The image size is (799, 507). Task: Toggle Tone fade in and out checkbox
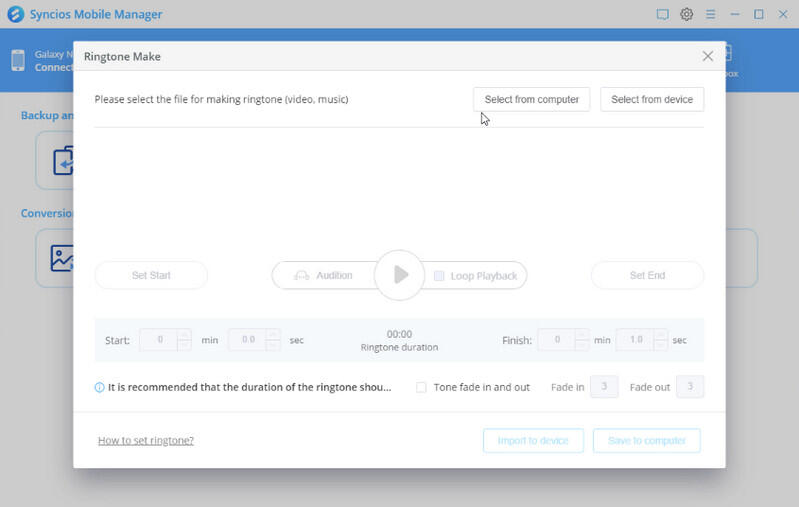(421, 387)
